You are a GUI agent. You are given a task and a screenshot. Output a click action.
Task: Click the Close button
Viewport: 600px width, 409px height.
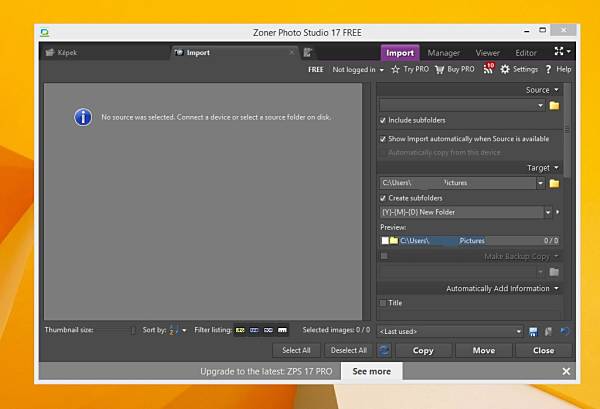[x=543, y=350]
